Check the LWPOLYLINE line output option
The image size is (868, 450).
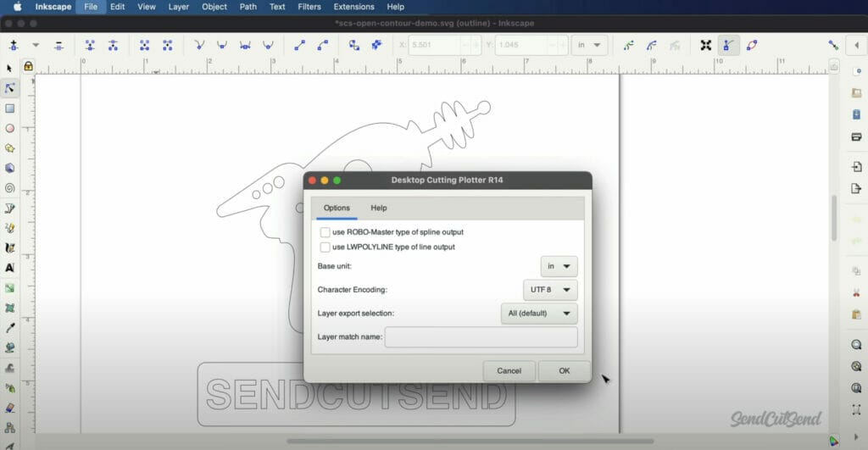click(x=325, y=247)
